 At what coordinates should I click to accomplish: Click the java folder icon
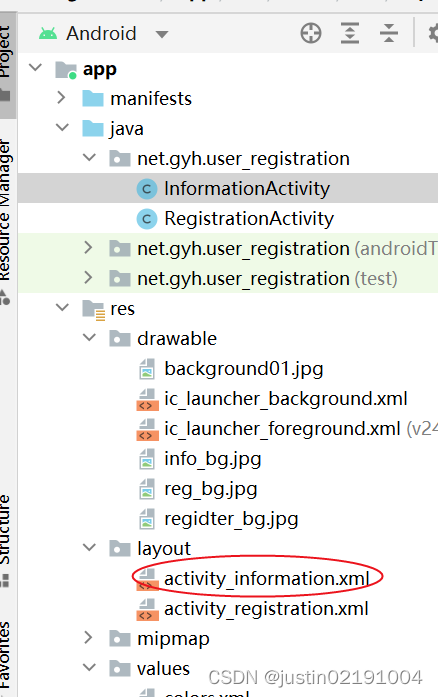(93, 128)
